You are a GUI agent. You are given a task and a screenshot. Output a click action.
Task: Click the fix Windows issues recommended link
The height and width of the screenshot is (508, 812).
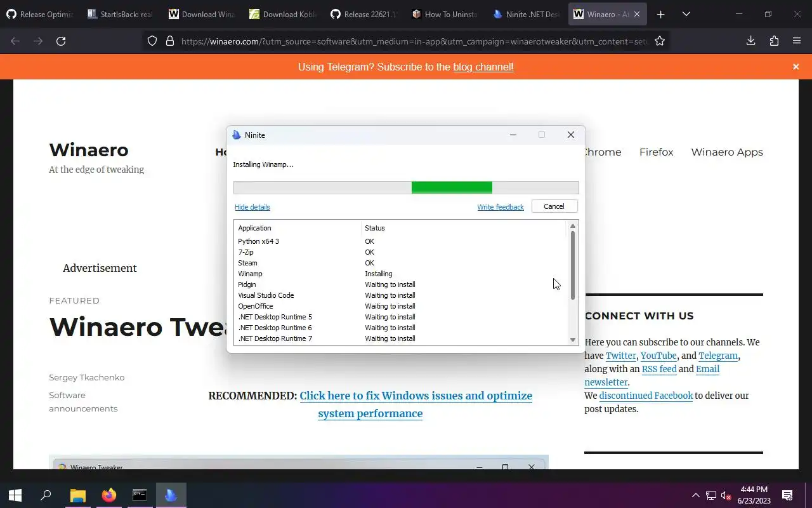coord(416,404)
